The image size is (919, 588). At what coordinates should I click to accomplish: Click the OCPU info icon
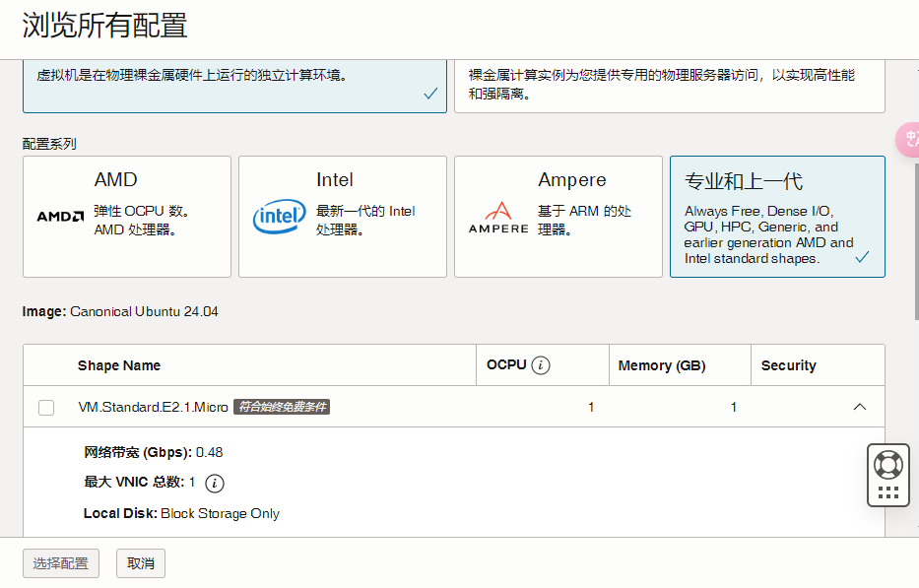pos(541,365)
